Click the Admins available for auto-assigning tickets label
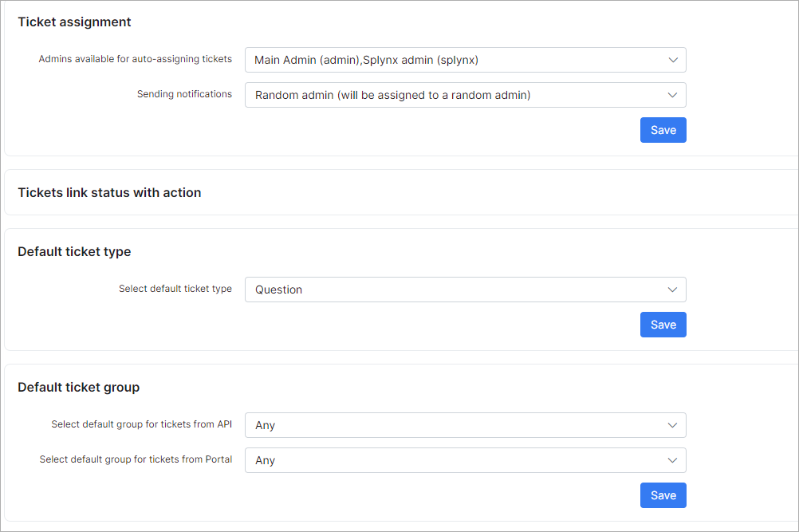 point(135,59)
